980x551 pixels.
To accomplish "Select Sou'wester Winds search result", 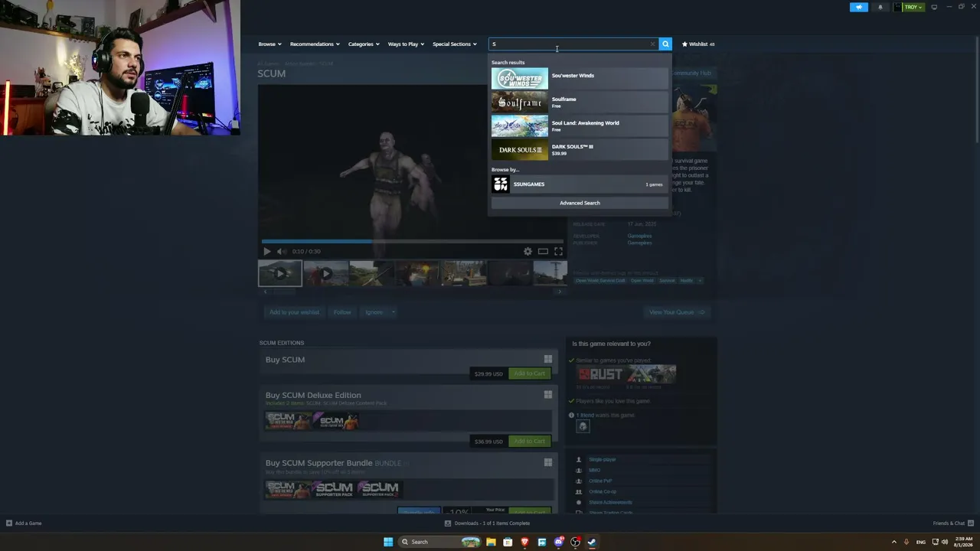I will pyautogui.click(x=580, y=79).
